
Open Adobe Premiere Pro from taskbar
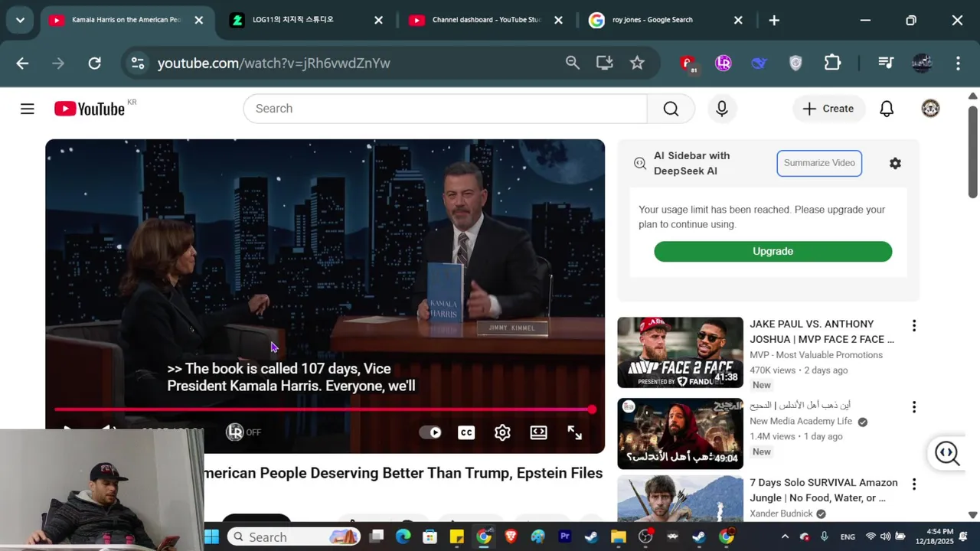[x=565, y=536]
